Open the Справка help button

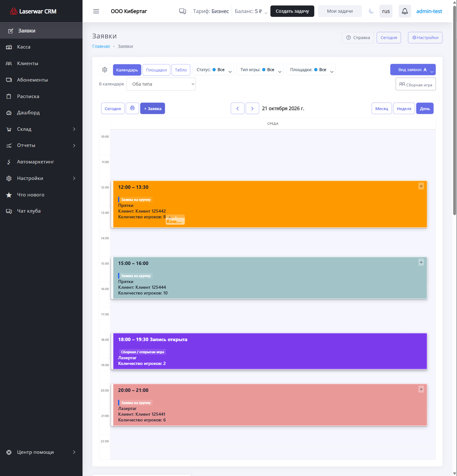point(358,37)
